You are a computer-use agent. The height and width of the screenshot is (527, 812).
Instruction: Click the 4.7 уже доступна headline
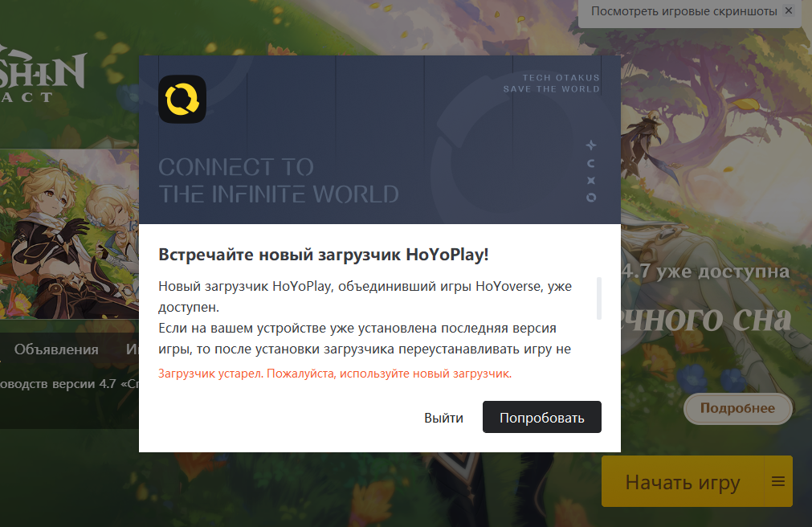click(x=706, y=271)
